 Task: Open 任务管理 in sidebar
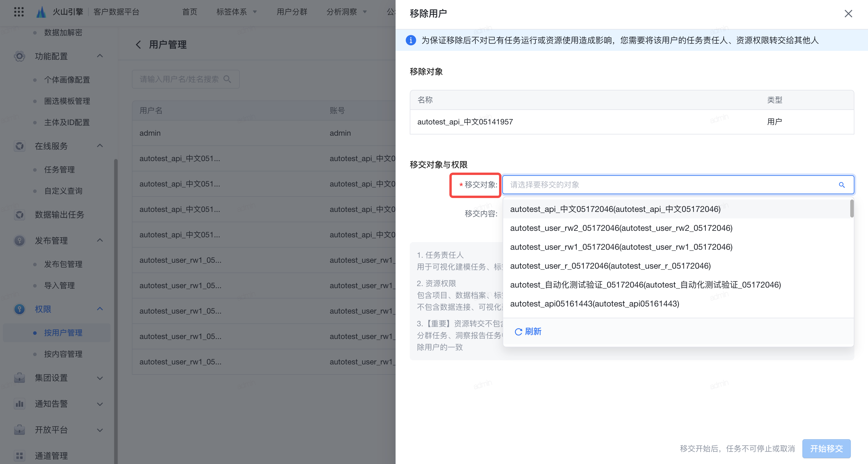(x=59, y=170)
